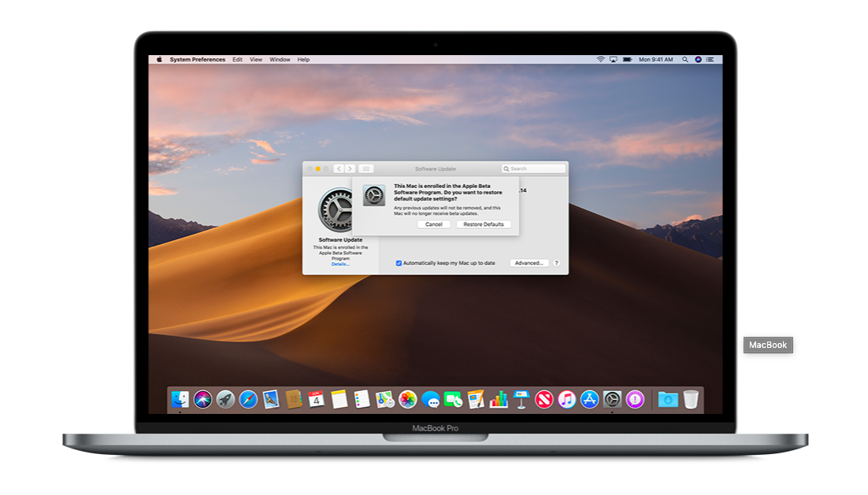Image resolution: width=868 pixels, height=495 pixels.
Task: Open Feedback Assistant icon in Dock
Action: [x=635, y=399]
